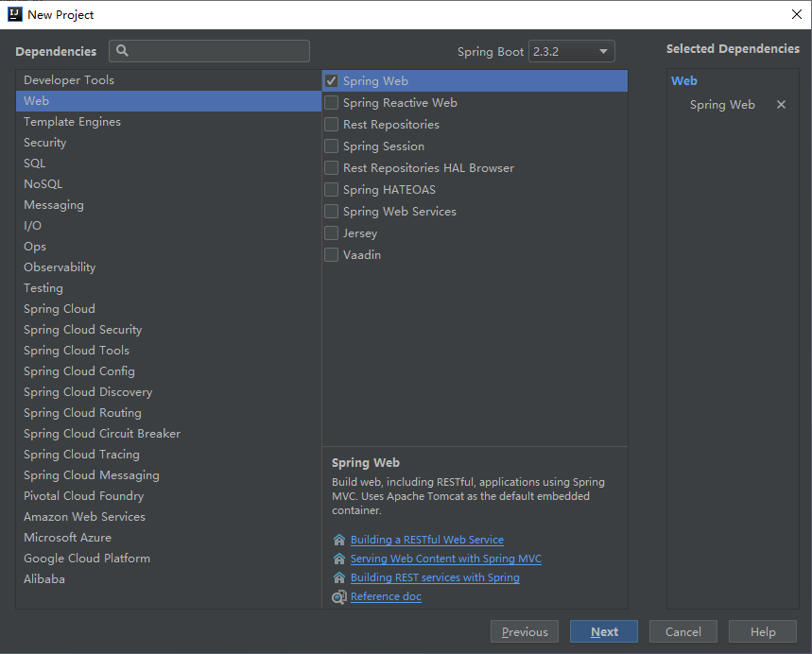The image size is (812, 654).
Task: Click the Web group header in Selected Dependencies
Action: point(683,80)
